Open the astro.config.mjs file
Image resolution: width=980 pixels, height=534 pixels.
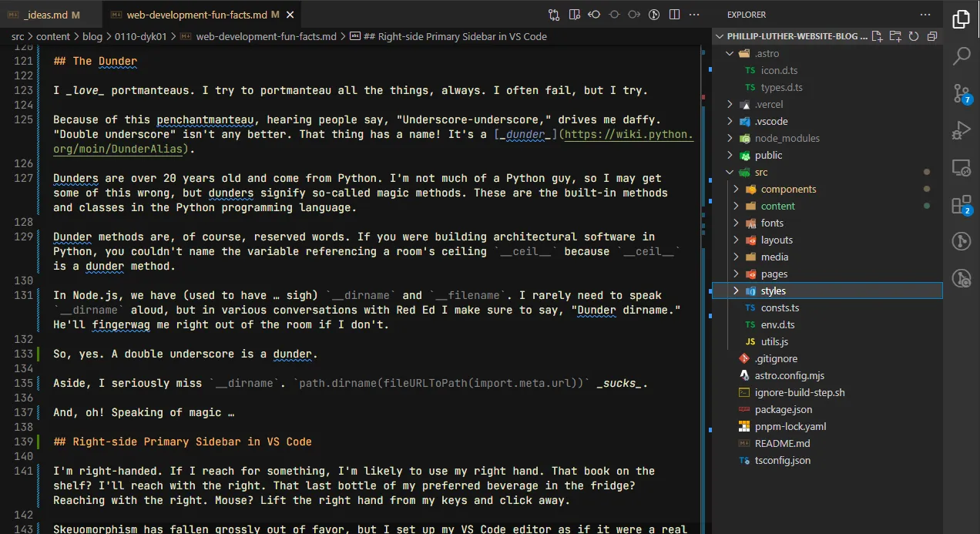[x=789, y=375]
